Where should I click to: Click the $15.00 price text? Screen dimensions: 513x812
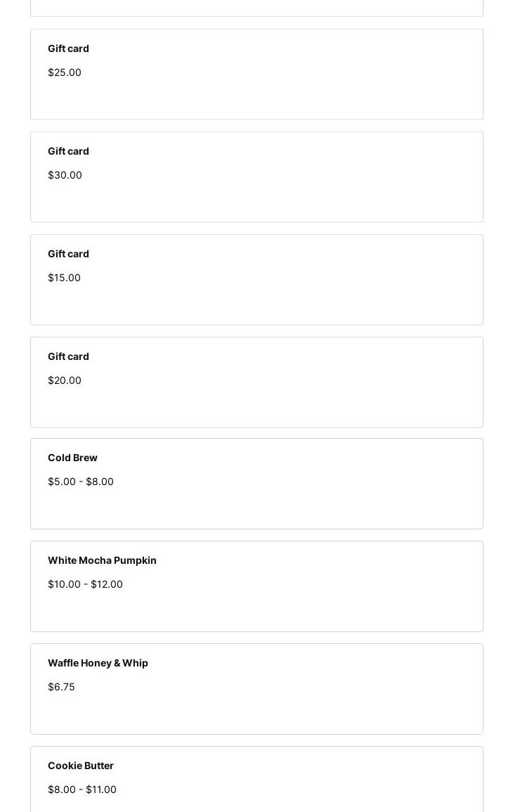pyautogui.click(x=64, y=278)
